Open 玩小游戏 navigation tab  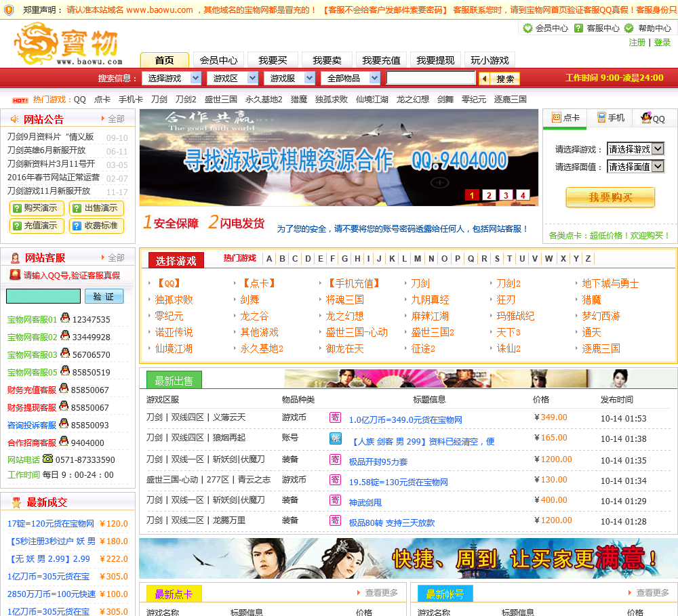click(x=490, y=60)
